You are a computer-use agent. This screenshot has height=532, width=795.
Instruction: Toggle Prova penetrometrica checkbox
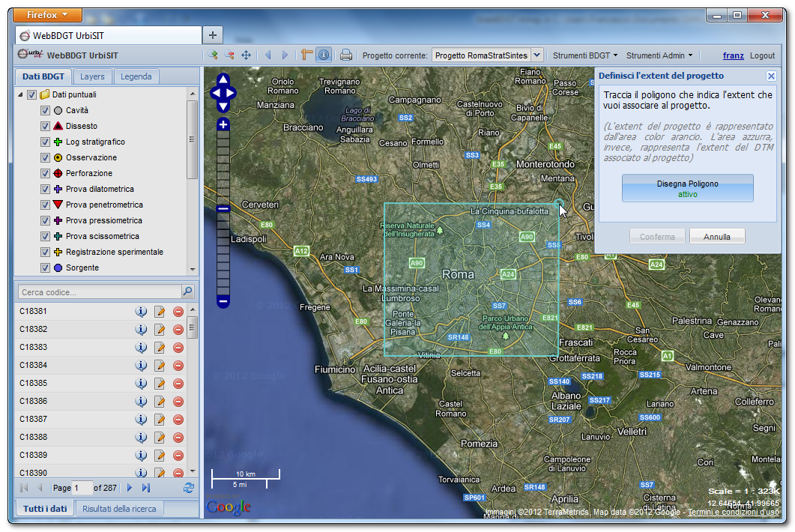(45, 205)
